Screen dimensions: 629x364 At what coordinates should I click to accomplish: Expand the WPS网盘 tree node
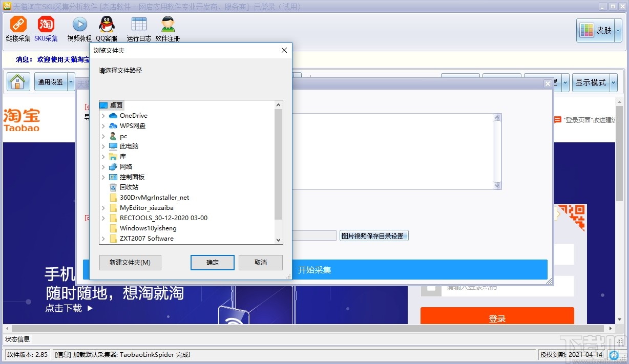pyautogui.click(x=103, y=126)
